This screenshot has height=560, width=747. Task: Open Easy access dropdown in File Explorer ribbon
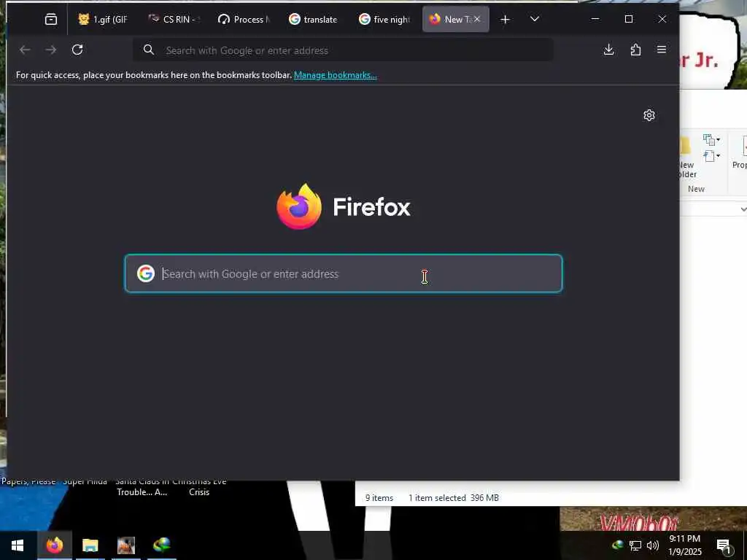(x=711, y=156)
